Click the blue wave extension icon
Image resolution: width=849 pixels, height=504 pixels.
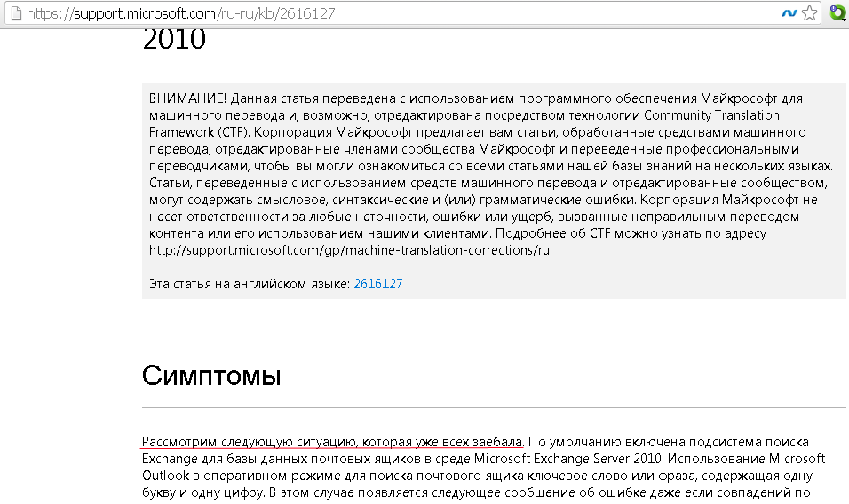pyautogui.click(x=789, y=13)
